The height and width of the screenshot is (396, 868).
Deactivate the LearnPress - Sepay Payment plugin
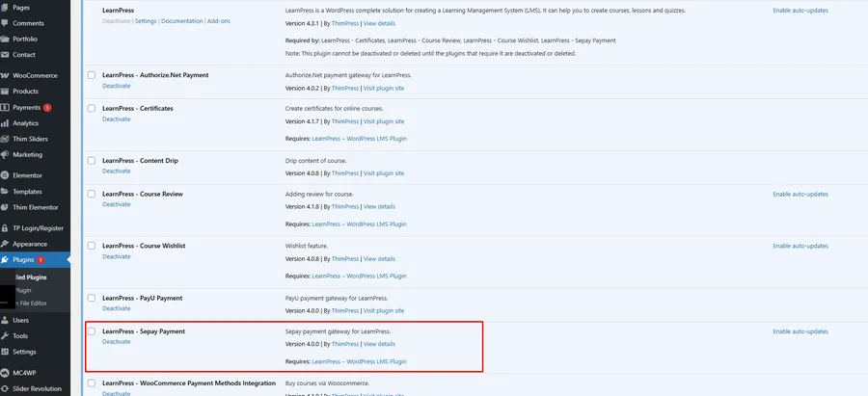tap(116, 342)
